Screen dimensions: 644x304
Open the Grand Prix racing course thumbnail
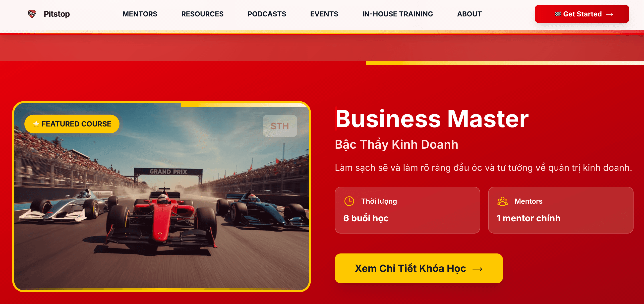(x=162, y=196)
